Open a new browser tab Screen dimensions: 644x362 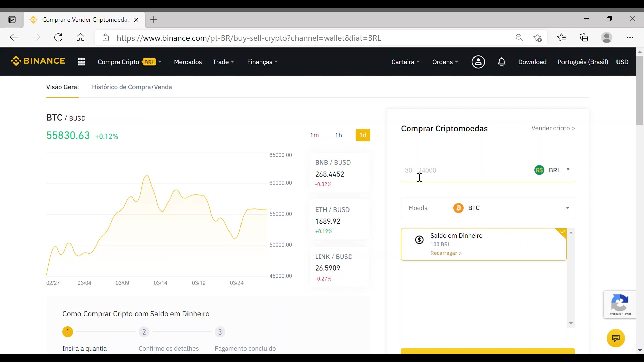(153, 19)
